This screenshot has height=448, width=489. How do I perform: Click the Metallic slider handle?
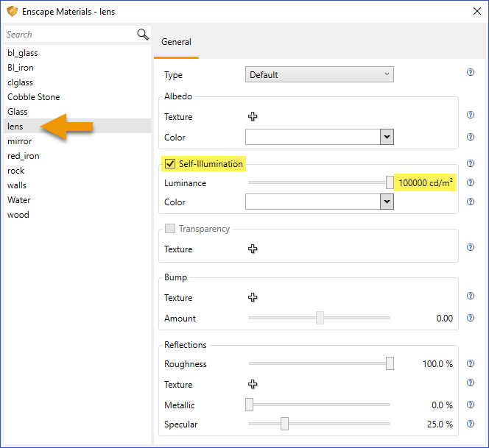point(249,405)
